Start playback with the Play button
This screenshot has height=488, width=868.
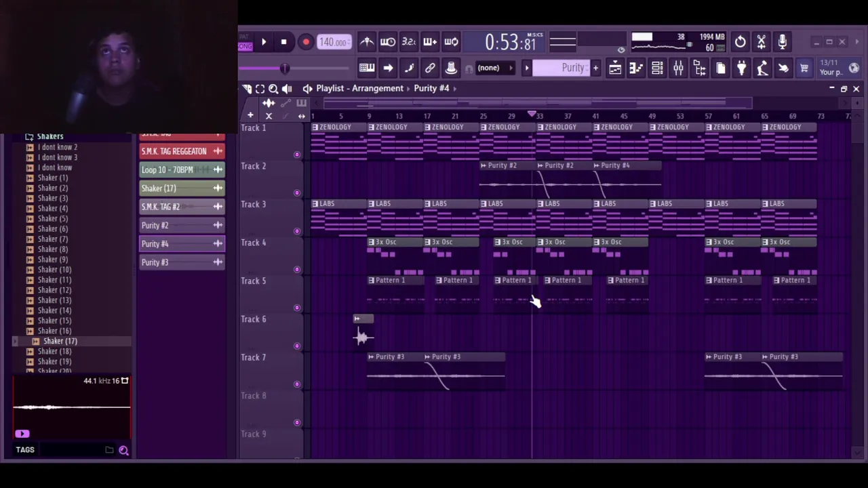click(x=264, y=42)
